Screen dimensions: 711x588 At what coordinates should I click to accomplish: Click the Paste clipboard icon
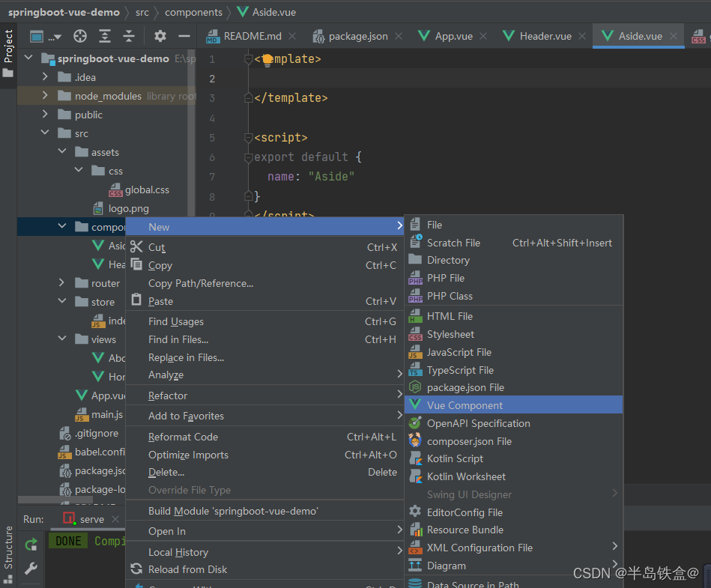click(136, 300)
